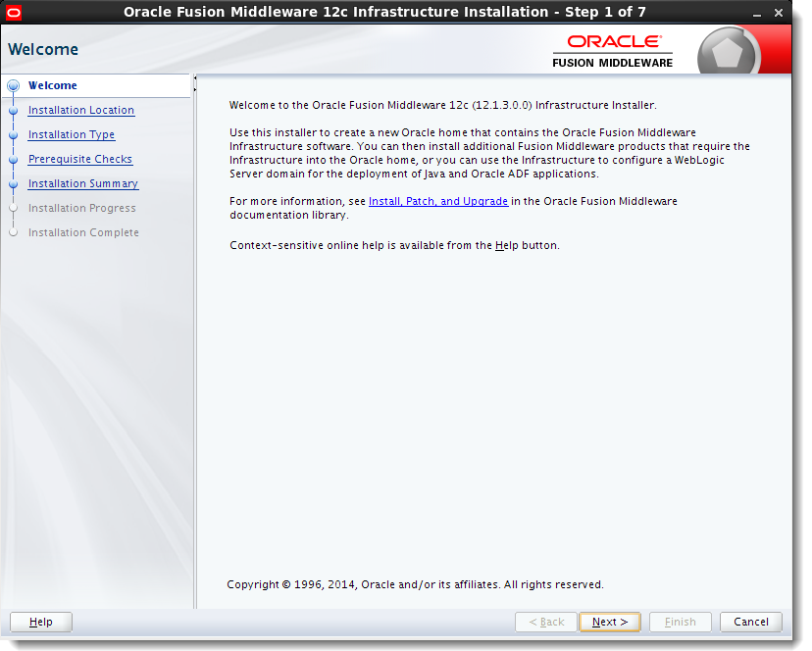
Task: Click the grey pentagon emblem in header
Action: click(728, 52)
